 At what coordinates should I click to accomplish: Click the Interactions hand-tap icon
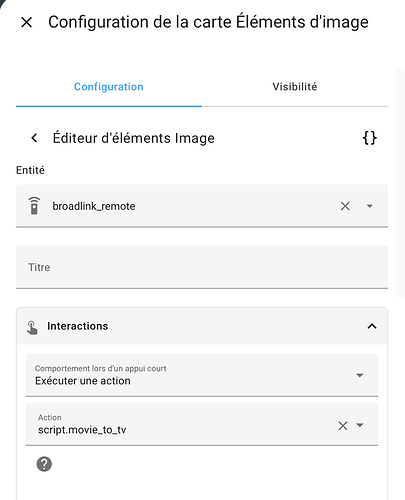32,327
